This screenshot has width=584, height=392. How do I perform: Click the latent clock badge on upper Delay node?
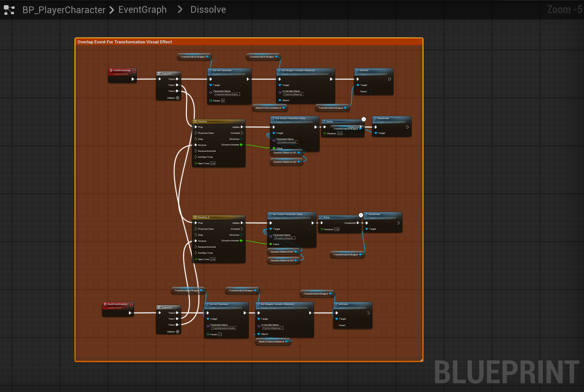[x=364, y=119]
